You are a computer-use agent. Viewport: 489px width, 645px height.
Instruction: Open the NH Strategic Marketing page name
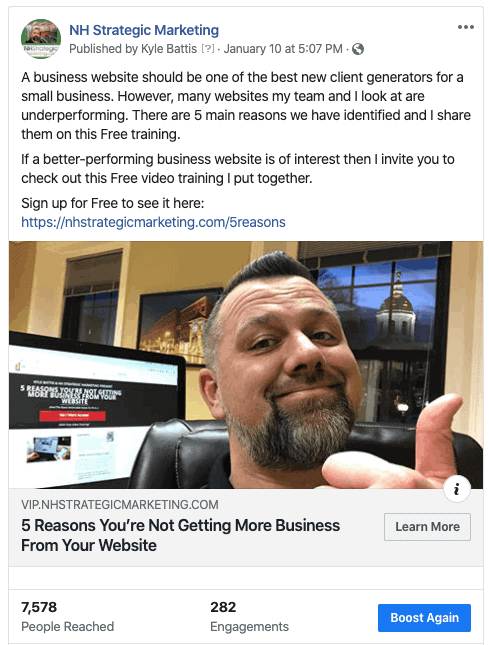[144, 30]
